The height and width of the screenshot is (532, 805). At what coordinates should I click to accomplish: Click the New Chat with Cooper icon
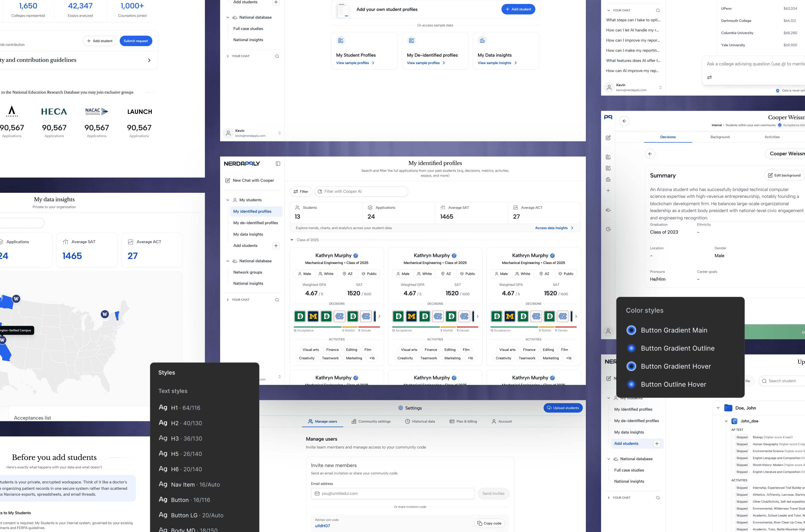click(x=227, y=181)
